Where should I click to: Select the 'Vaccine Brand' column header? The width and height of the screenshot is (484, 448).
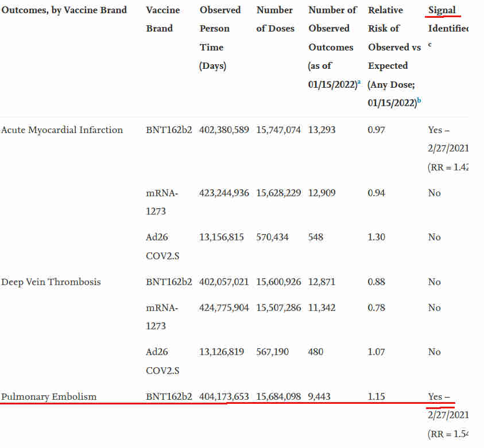point(163,19)
